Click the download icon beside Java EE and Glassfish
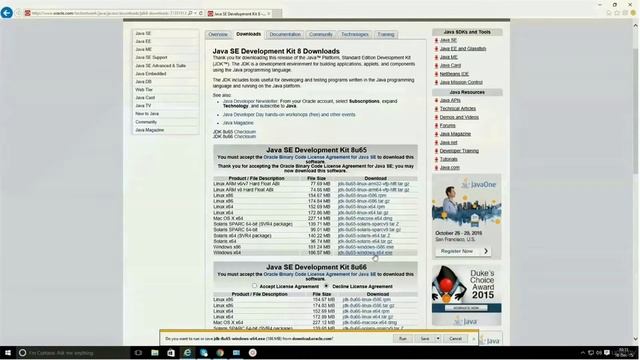This screenshot has height=360, width=640. 436,49
